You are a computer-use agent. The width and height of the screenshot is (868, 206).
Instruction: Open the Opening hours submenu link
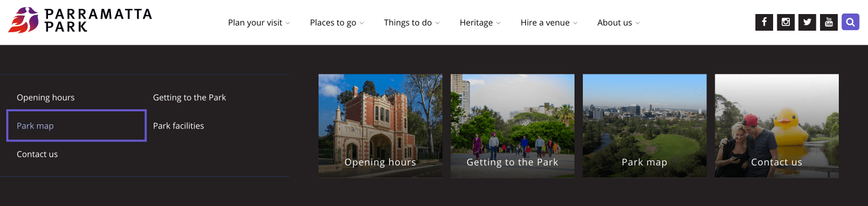45,97
